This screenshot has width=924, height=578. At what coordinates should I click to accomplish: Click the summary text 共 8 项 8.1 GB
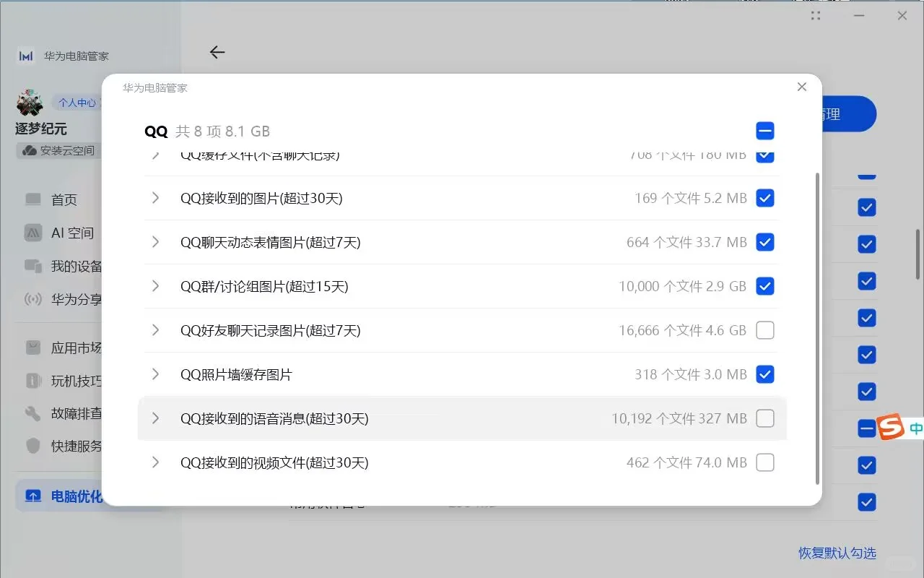[x=223, y=131]
